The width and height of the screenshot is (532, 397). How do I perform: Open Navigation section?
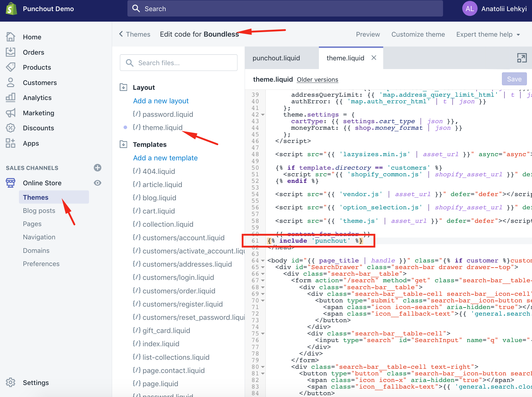click(39, 237)
